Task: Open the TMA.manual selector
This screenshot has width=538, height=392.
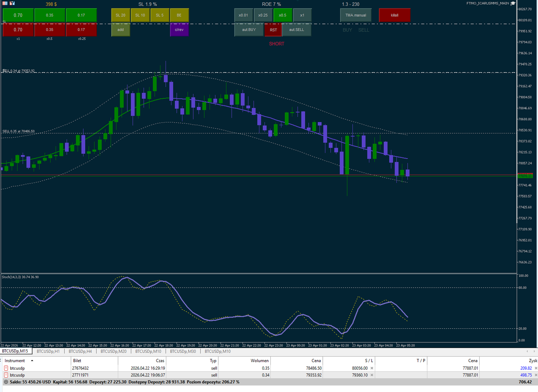Action: tap(356, 15)
